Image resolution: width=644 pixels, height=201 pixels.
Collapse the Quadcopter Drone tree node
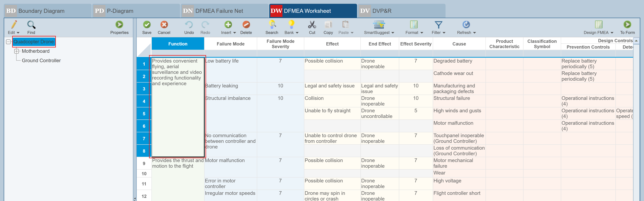pyautogui.click(x=8, y=42)
